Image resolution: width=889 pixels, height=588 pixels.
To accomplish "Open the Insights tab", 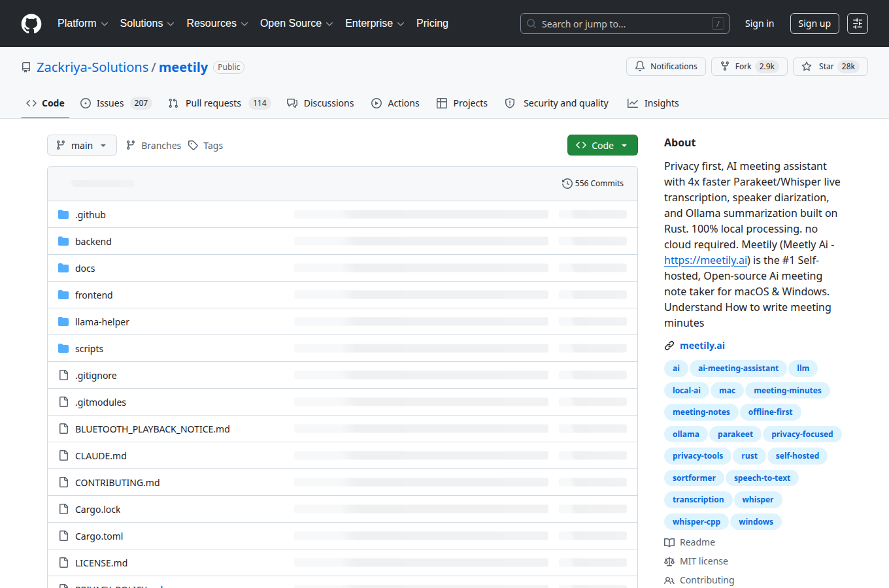I will [x=653, y=103].
